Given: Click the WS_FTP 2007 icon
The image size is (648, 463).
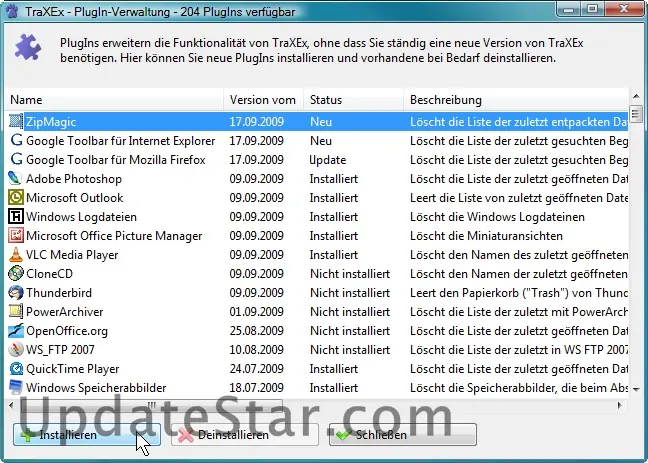Looking at the screenshot, I should [16, 350].
